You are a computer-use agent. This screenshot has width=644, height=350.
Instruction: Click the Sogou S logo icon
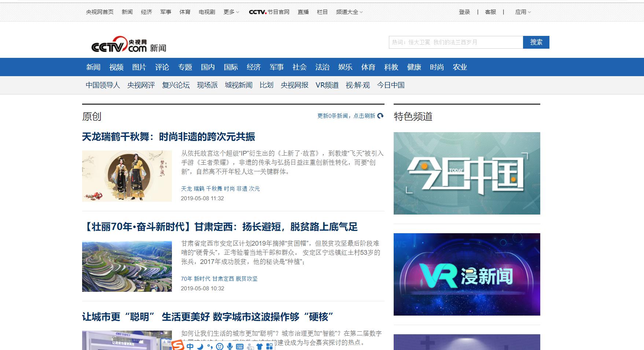[178, 346]
